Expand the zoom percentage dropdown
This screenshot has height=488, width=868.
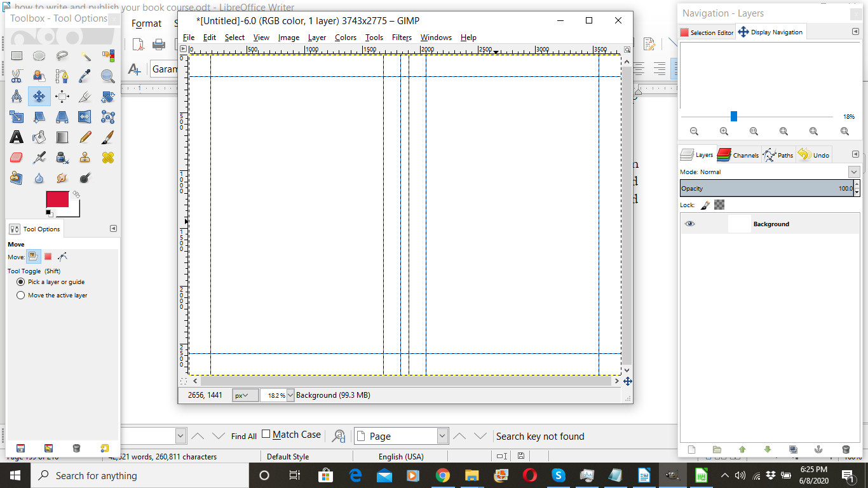[x=290, y=395]
